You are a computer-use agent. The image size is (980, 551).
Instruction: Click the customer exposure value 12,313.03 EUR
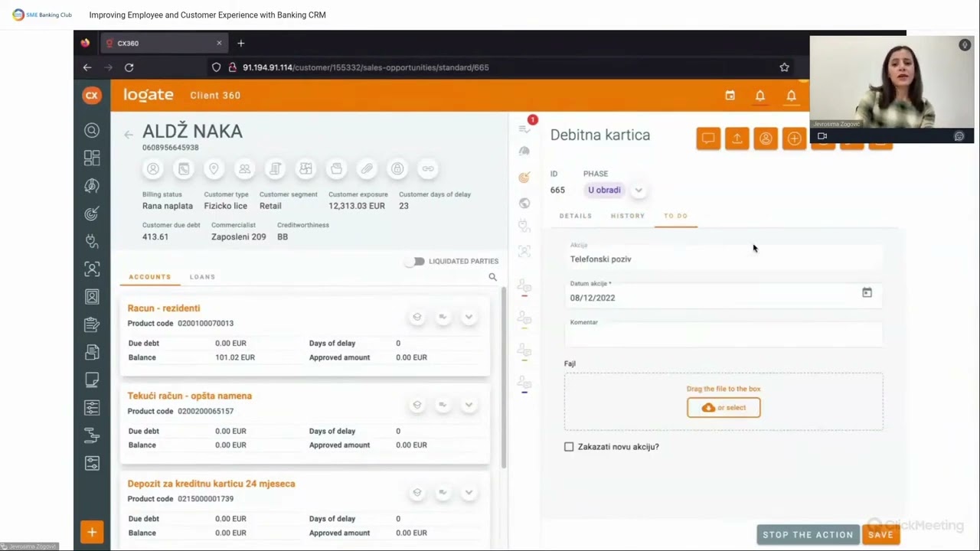click(x=357, y=206)
